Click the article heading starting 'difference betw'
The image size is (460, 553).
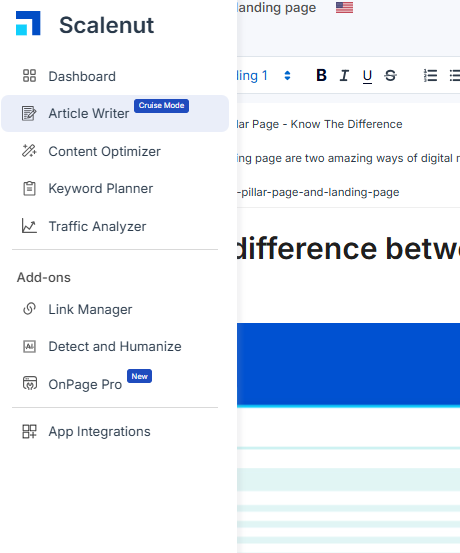coord(349,249)
